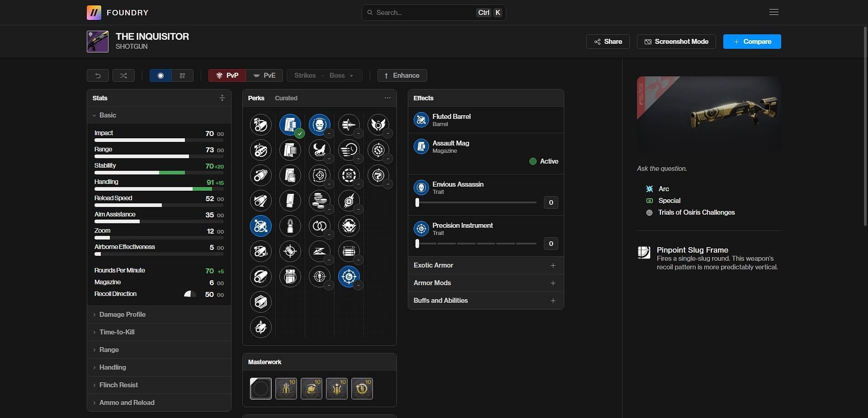
Task: Select the horned skull perk icon
Action: click(x=349, y=225)
